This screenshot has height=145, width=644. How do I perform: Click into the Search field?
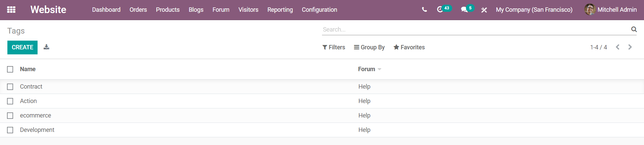[x=476, y=30]
